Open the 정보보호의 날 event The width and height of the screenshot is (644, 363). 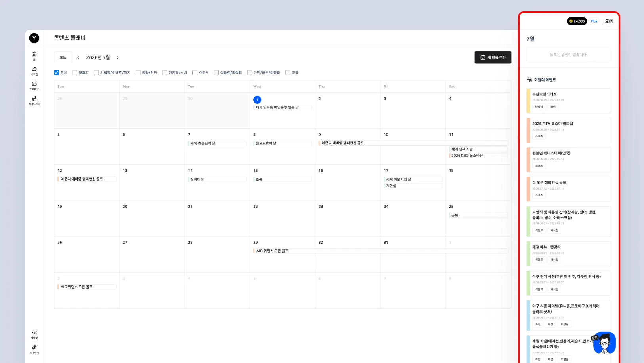pyautogui.click(x=282, y=143)
